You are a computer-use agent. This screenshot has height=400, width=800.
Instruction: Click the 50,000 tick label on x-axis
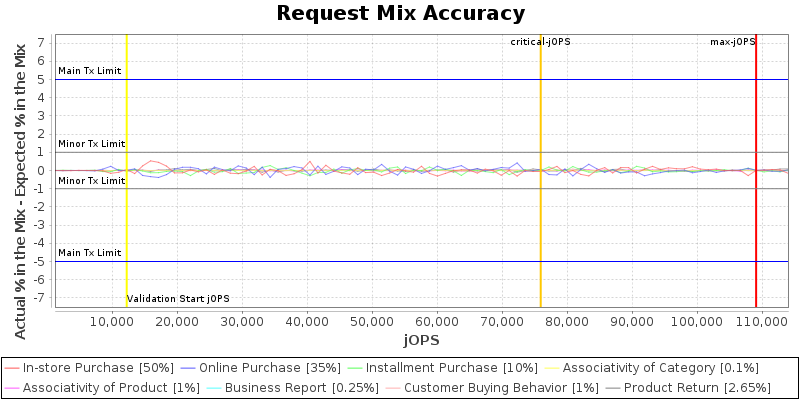[x=372, y=322]
